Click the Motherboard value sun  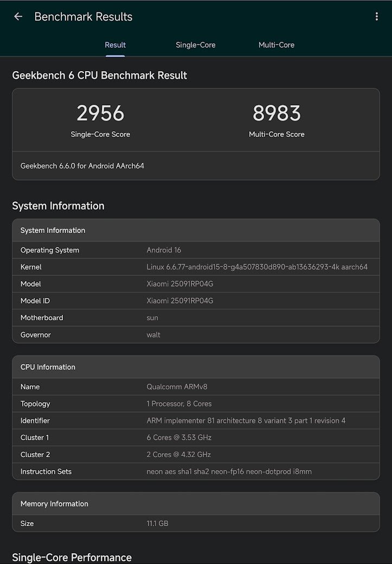(x=152, y=318)
